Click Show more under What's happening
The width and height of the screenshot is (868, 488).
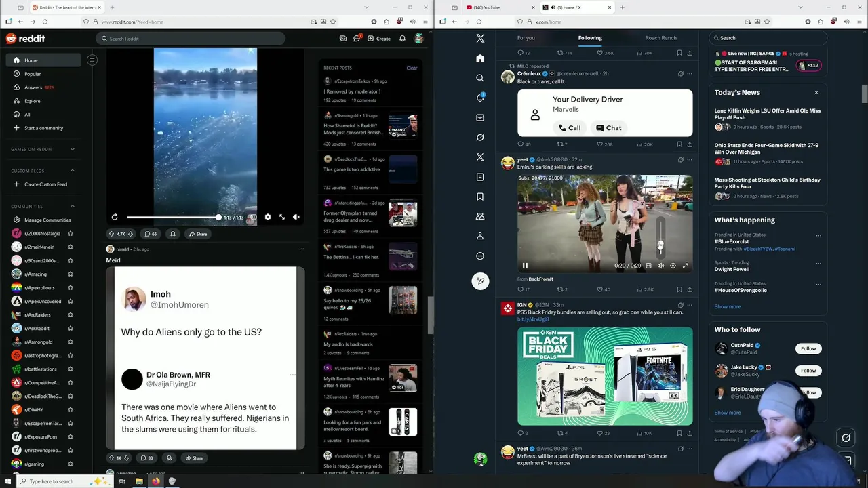pos(728,306)
